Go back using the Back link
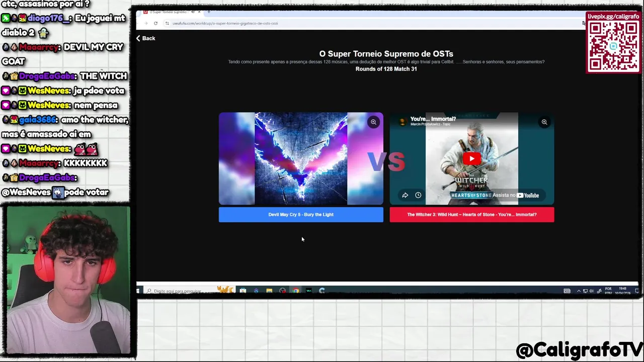 pos(145,38)
